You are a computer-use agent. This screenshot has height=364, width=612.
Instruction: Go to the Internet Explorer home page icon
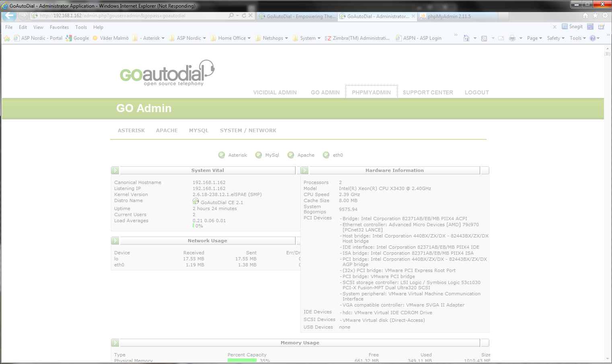pyautogui.click(x=585, y=16)
